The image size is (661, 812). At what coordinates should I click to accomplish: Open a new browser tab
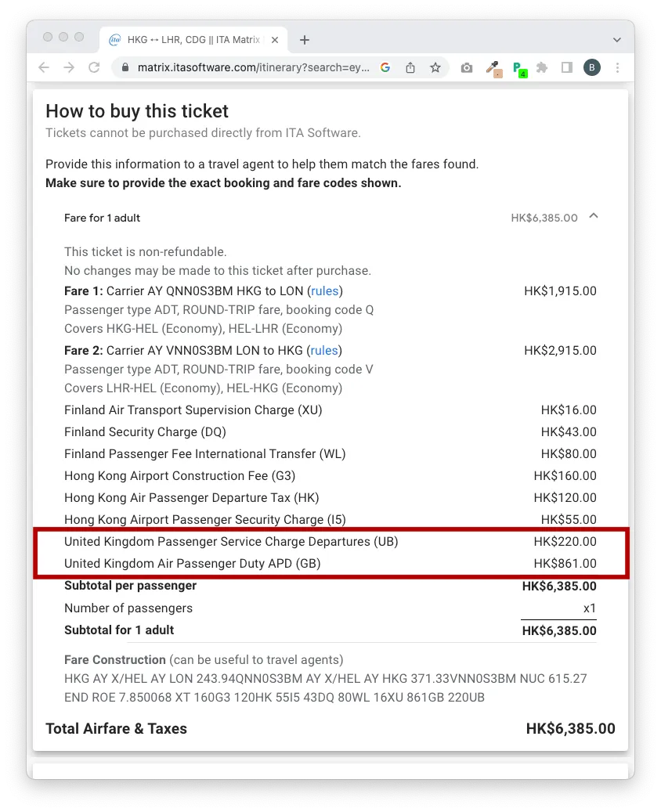pyautogui.click(x=305, y=40)
